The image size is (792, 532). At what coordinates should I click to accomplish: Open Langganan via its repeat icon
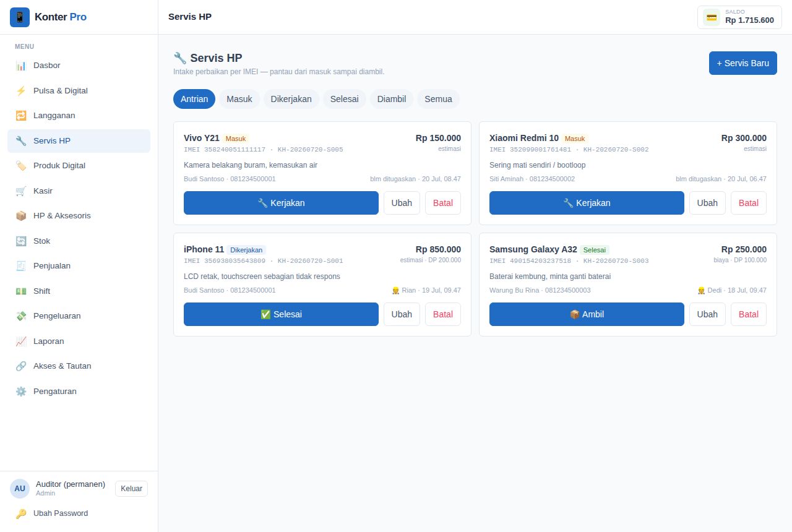pos(21,116)
